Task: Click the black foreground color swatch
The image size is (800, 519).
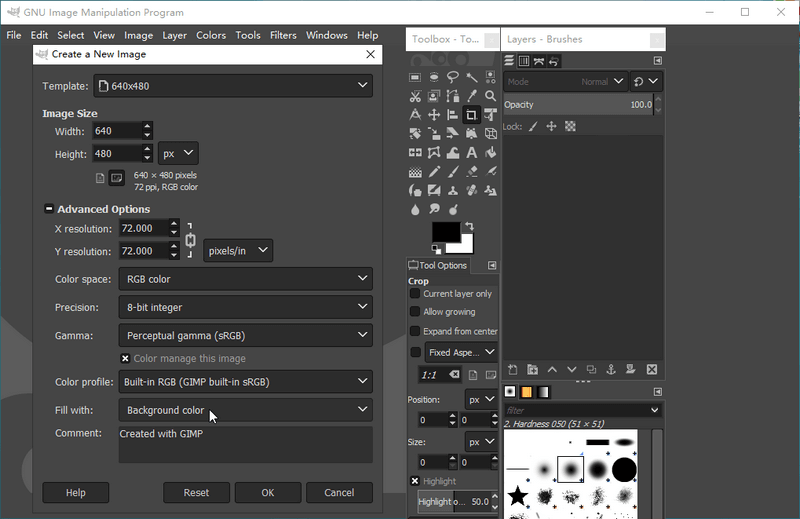Action: [444, 233]
